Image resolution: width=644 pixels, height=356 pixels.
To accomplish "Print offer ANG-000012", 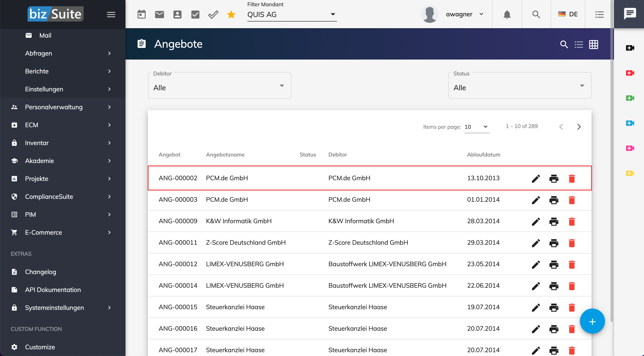I will click(x=554, y=265).
